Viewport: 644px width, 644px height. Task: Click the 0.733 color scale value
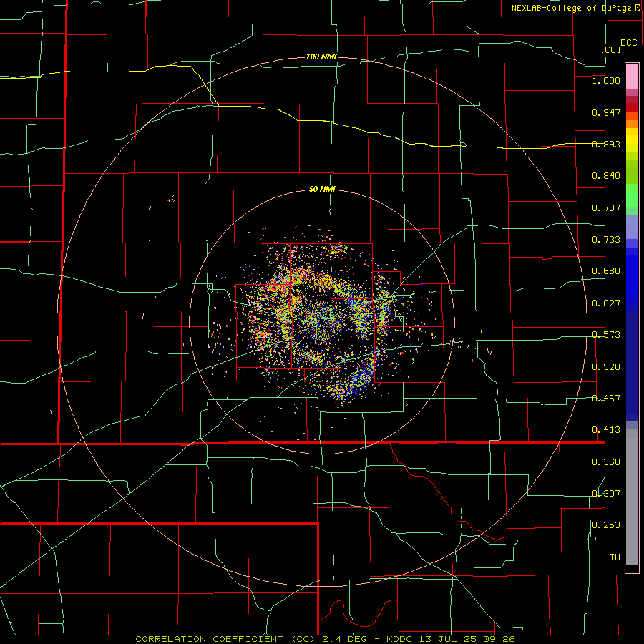pos(606,240)
